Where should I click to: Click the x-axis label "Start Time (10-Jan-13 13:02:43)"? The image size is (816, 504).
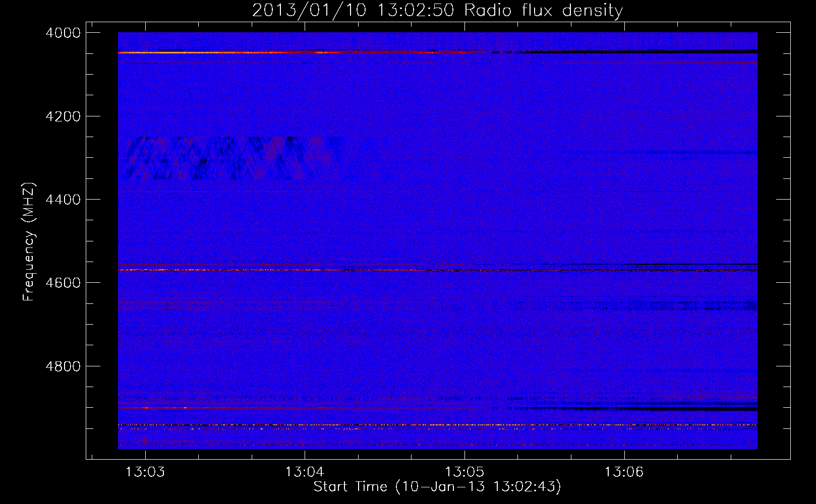click(x=437, y=487)
